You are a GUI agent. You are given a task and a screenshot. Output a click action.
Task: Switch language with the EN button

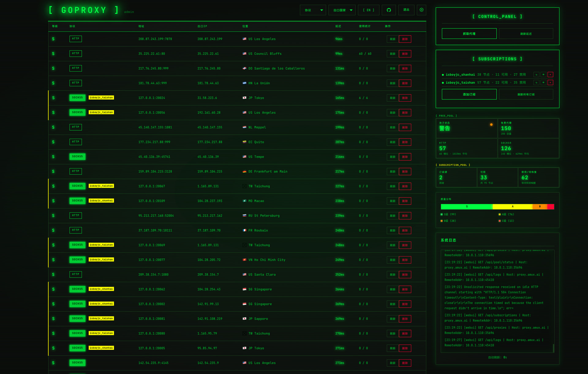coord(368,10)
